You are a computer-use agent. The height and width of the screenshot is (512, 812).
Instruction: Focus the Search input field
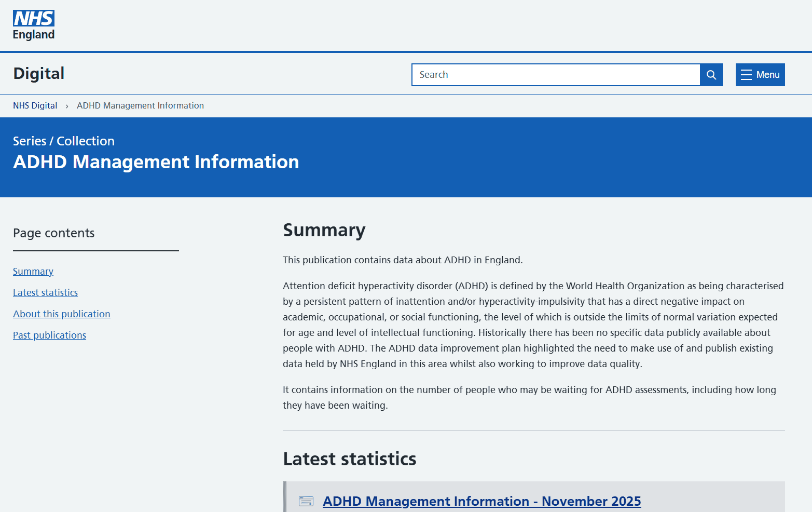(x=555, y=75)
